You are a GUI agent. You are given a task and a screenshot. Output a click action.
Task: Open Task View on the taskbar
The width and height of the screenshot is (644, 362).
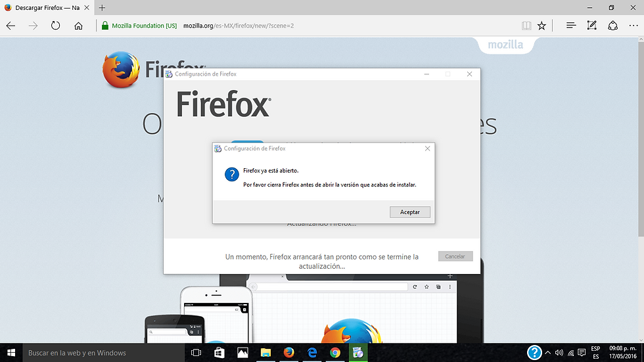196,353
